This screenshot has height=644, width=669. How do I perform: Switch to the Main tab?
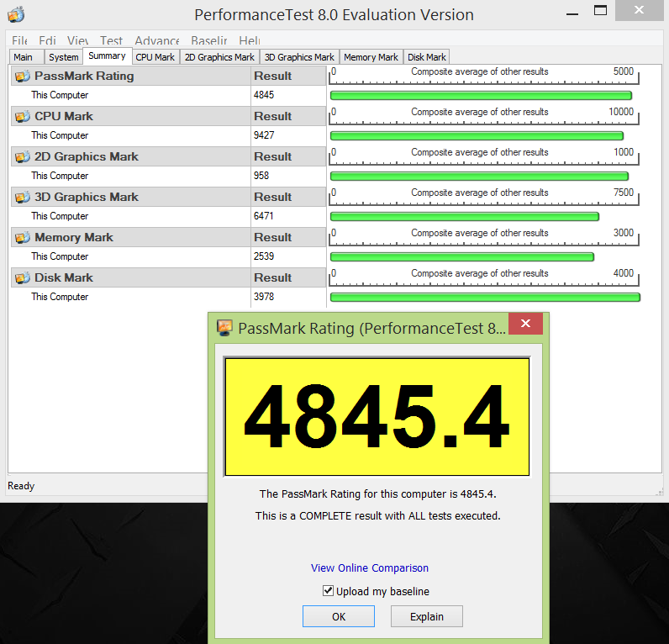(x=26, y=57)
